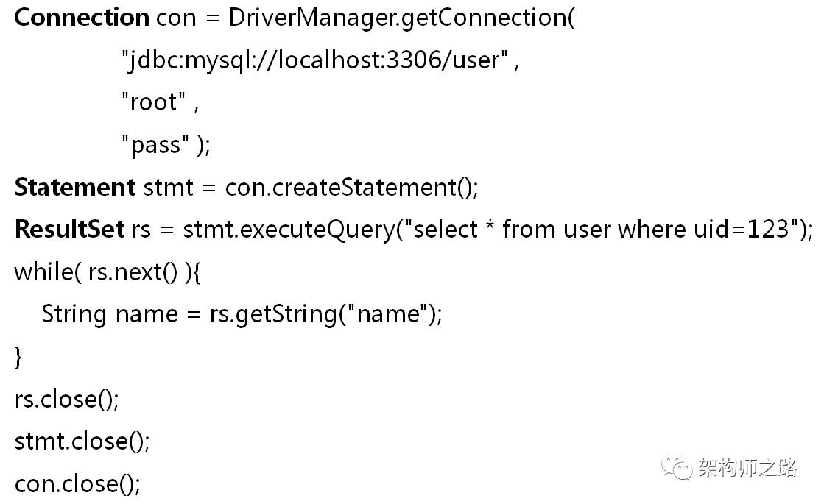Click stmt.executeQuery method name
824x504 pixels.
289,230
